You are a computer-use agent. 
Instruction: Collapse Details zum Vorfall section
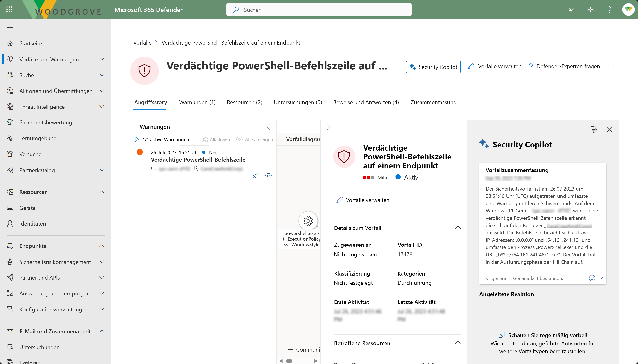pos(458,227)
